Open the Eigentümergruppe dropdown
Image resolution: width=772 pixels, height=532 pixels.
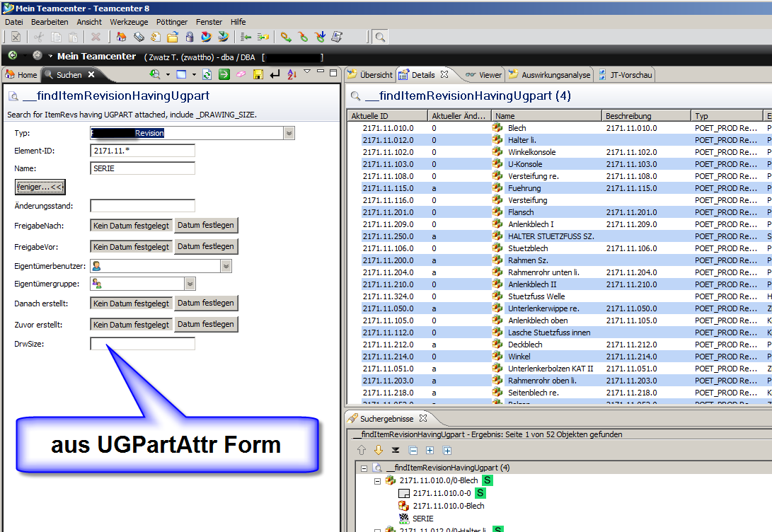(x=190, y=284)
